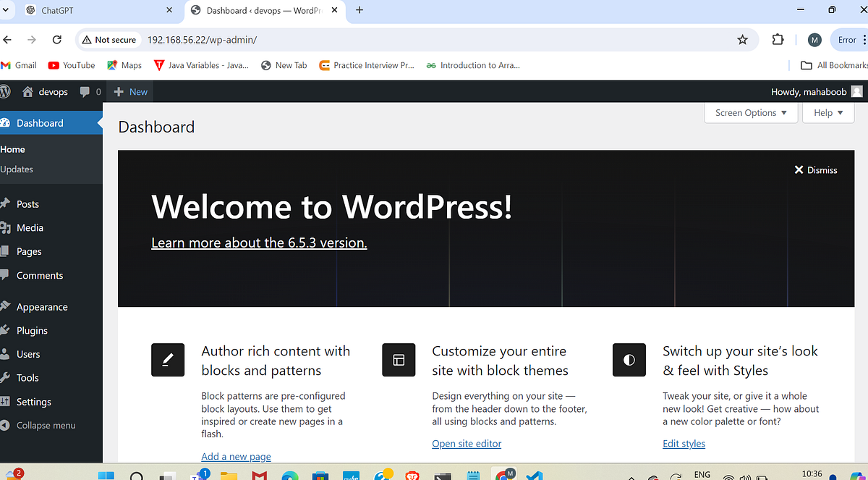This screenshot has height=480, width=868.
Task: Open the Media library icon
Action: pos(7,227)
